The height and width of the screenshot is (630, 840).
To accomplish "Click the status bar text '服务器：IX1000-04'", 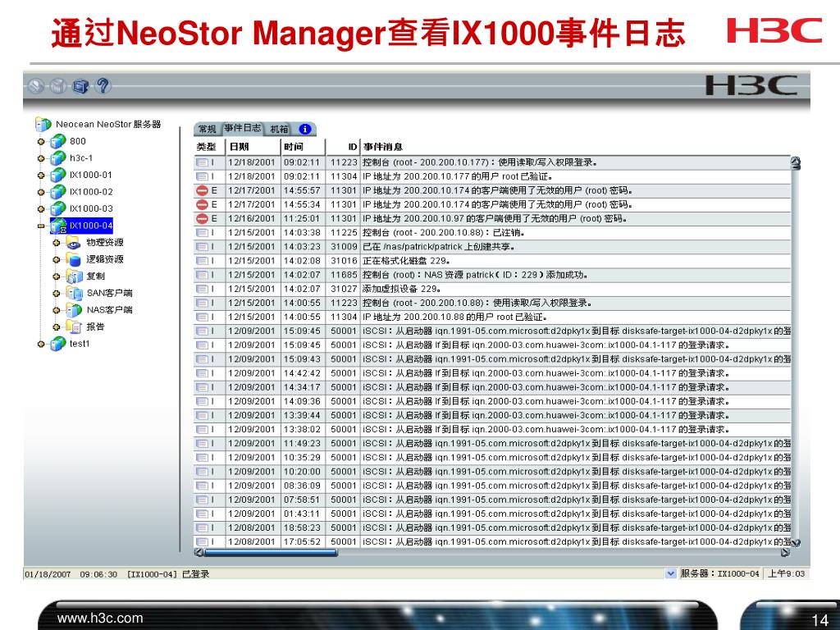I will (719, 573).
